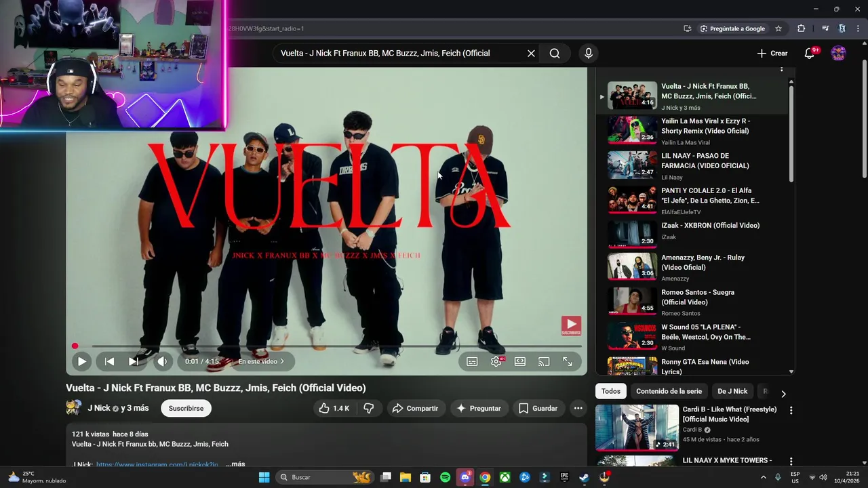Image resolution: width=868 pixels, height=488 pixels.
Task: Click the Pregúntale a Google chip
Action: 732,28
